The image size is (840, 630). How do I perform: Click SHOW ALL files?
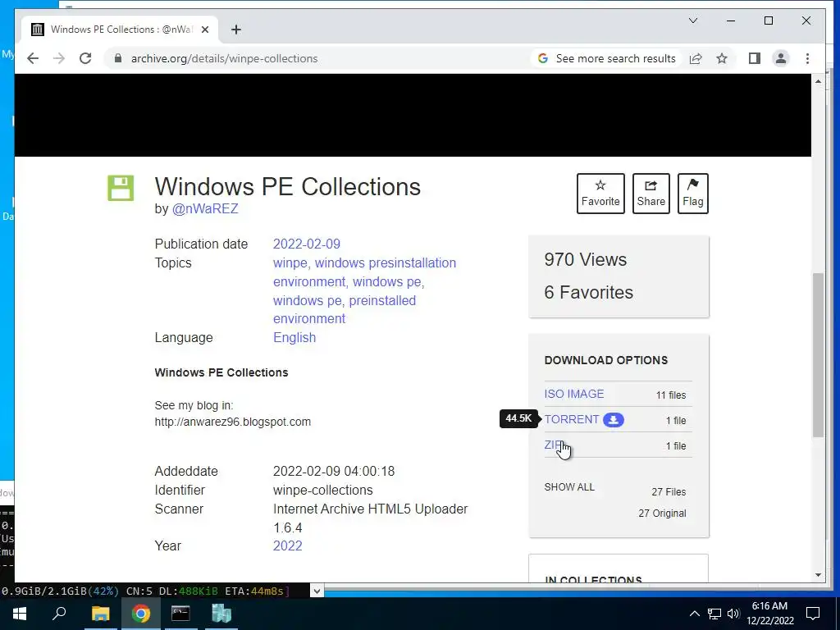(x=569, y=487)
